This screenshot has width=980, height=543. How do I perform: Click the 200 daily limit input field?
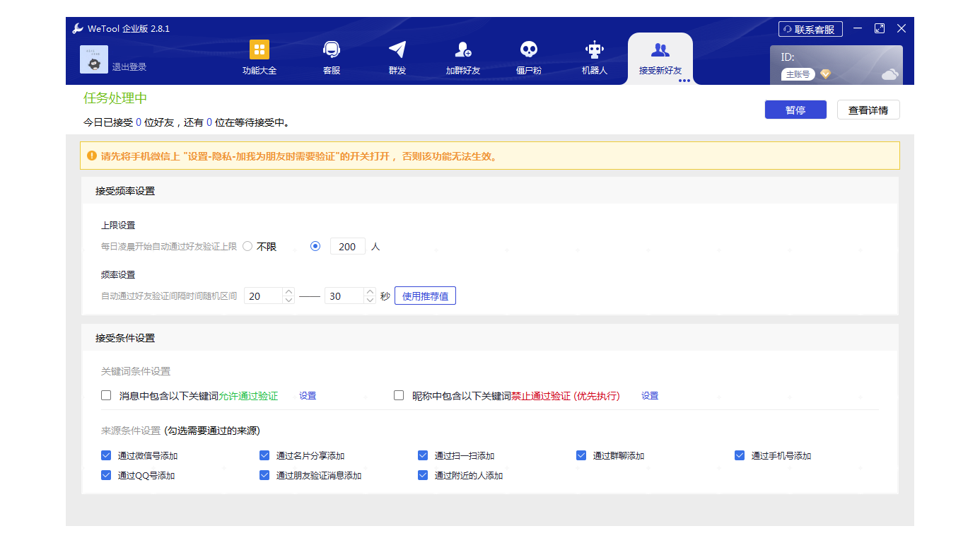(x=348, y=246)
